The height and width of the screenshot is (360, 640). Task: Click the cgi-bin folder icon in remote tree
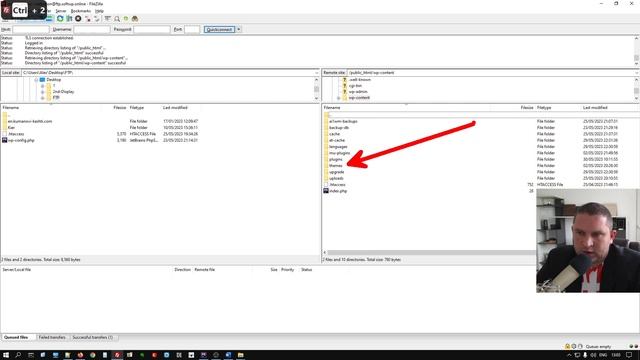[344, 86]
